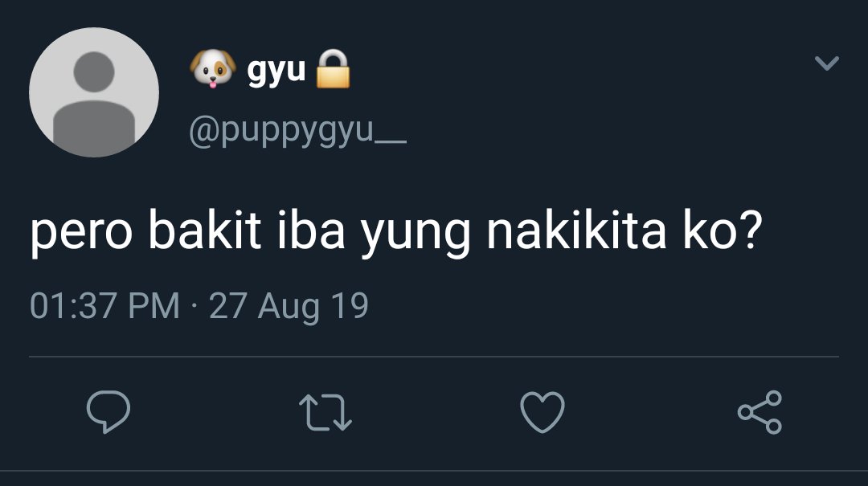Click the word yung in the tweet
This screenshot has height=486, width=868.
[416, 235]
